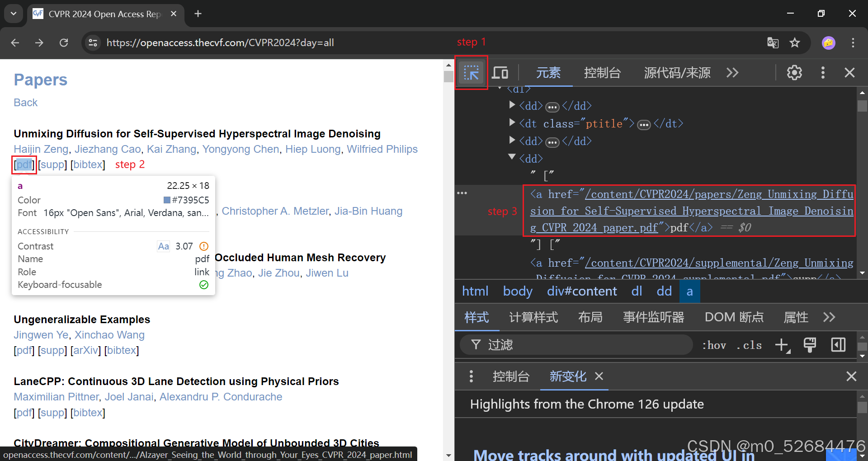The image size is (868, 461).
Task: Toggle computed styles sidebar icon
Action: coord(838,345)
